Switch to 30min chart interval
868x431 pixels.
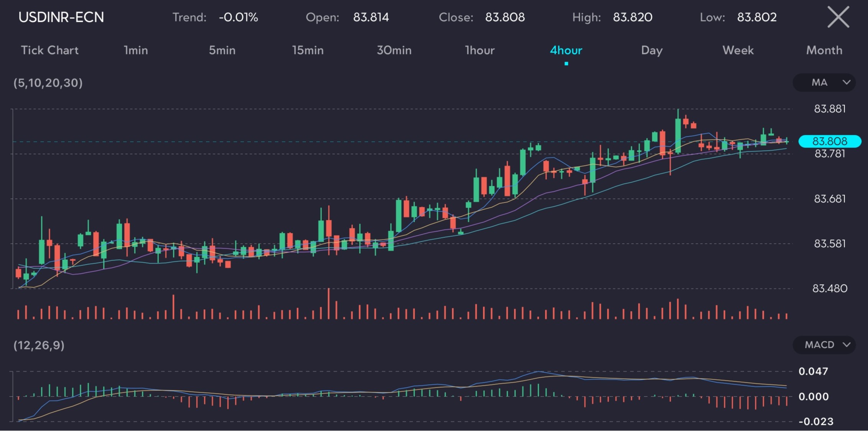(394, 50)
